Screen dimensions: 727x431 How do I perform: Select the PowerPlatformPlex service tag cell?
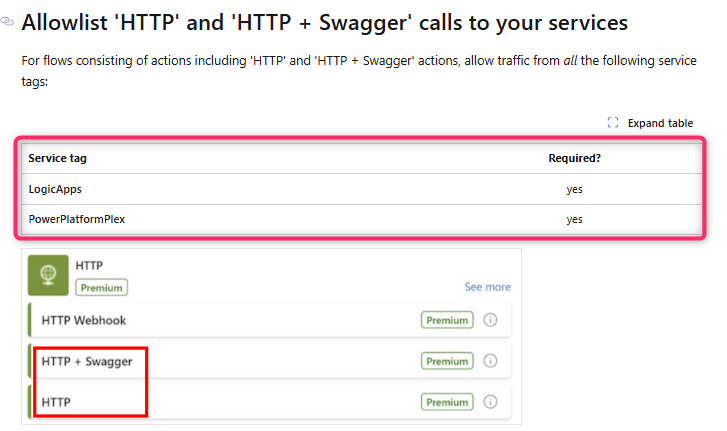pyautogui.click(x=76, y=219)
